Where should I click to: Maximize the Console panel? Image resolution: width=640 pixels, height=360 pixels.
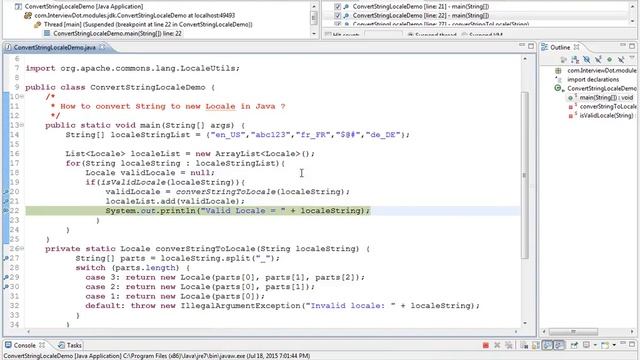point(632,344)
